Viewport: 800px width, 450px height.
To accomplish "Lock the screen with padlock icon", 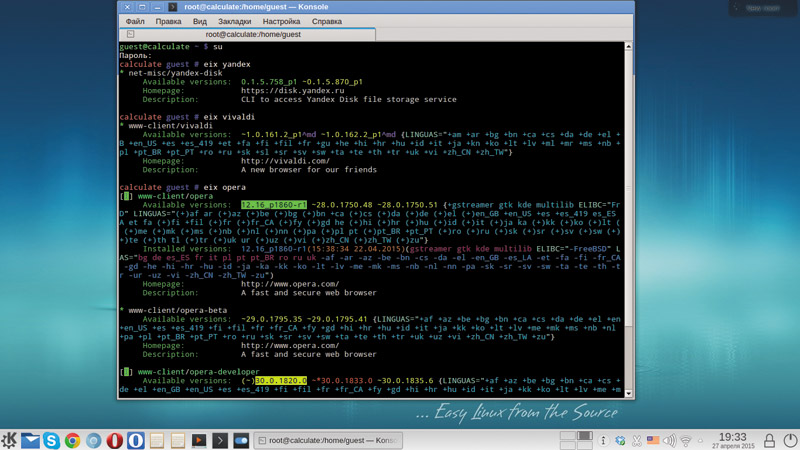I will coord(769,440).
